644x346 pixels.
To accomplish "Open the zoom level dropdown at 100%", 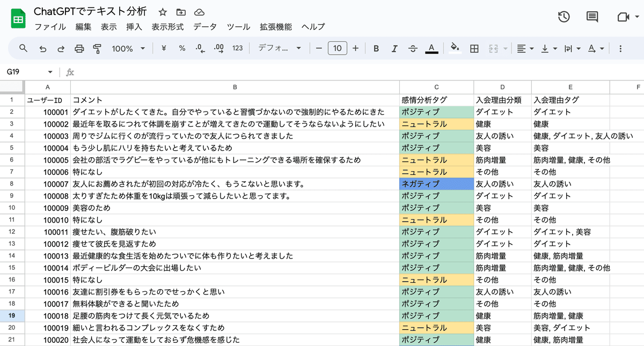I will pyautogui.click(x=128, y=48).
